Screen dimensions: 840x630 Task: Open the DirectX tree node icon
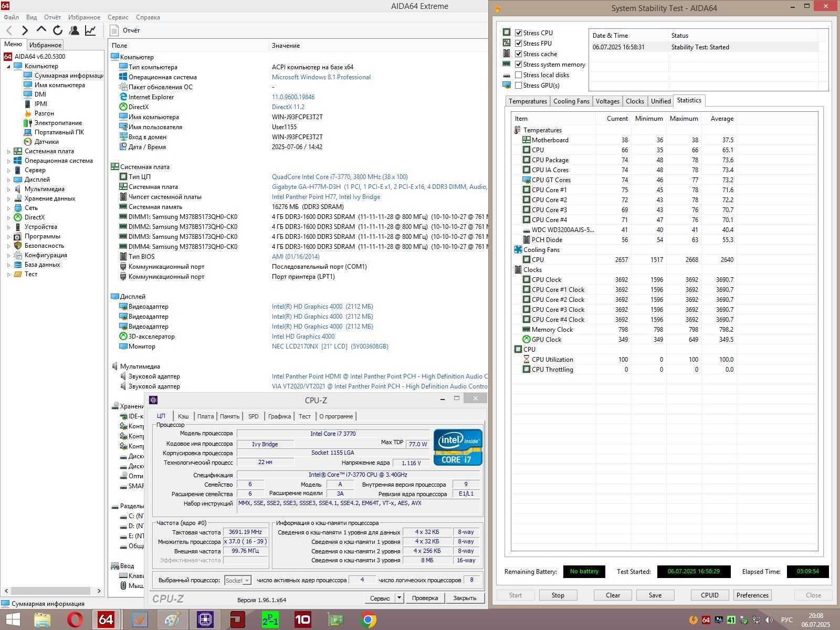18,217
